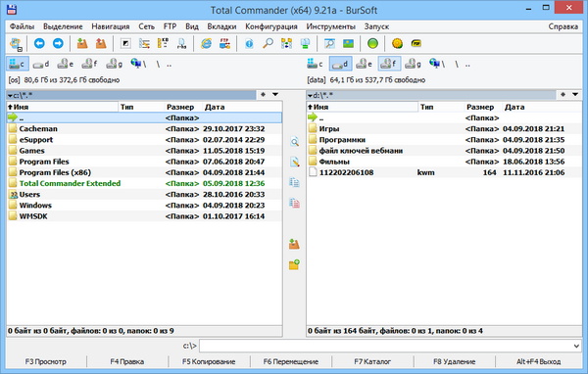
Task: Select the Program Files (x86) folder row
Action: click(144, 172)
